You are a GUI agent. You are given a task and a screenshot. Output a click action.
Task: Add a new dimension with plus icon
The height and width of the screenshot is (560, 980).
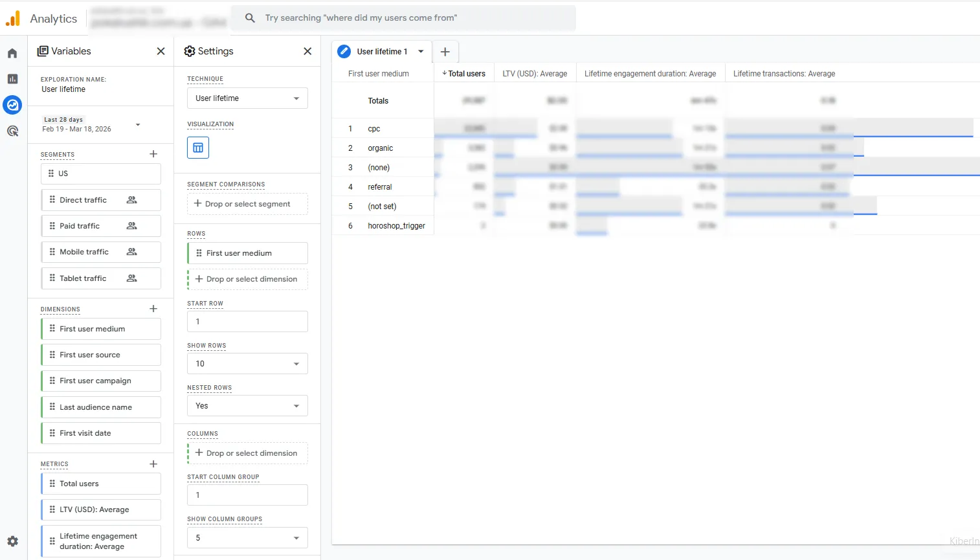click(x=153, y=309)
